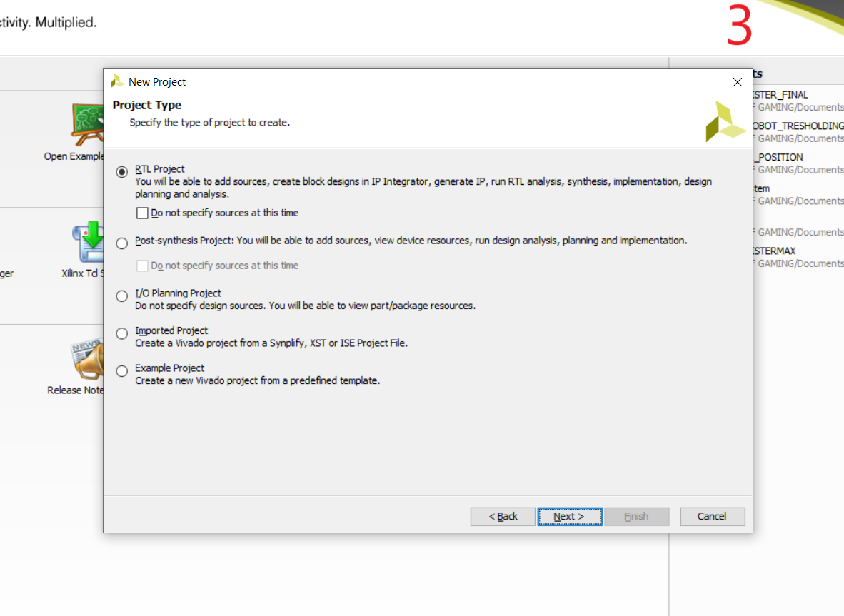Screen dimensions: 844x616
Task: Open the recent project ending in ISTERMAX
Action: click(775, 251)
